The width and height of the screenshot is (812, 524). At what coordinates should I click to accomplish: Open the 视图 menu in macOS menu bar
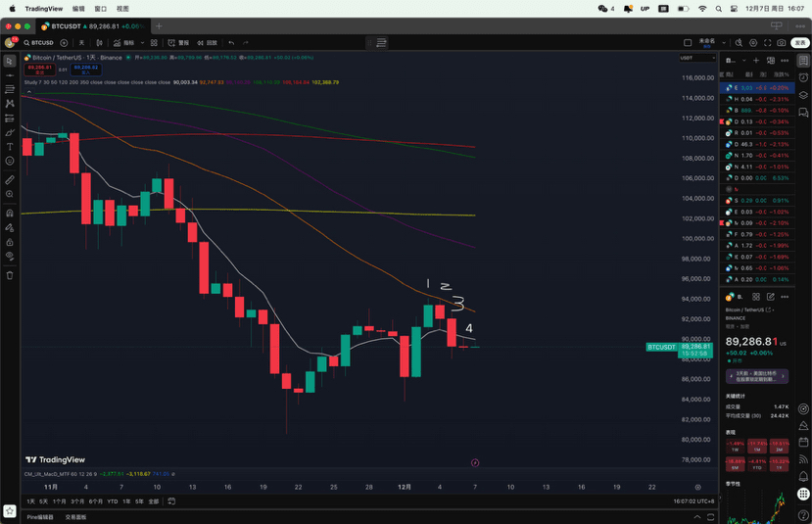tap(122, 8)
